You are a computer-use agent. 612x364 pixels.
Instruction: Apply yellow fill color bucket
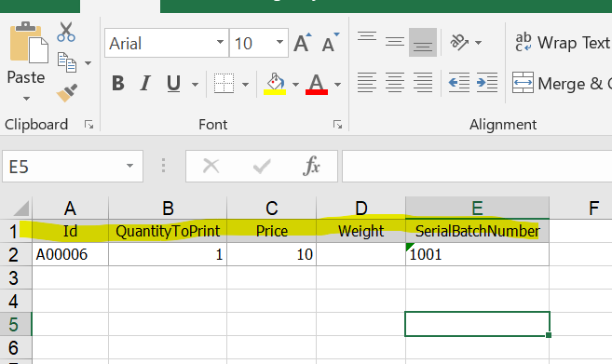275,84
